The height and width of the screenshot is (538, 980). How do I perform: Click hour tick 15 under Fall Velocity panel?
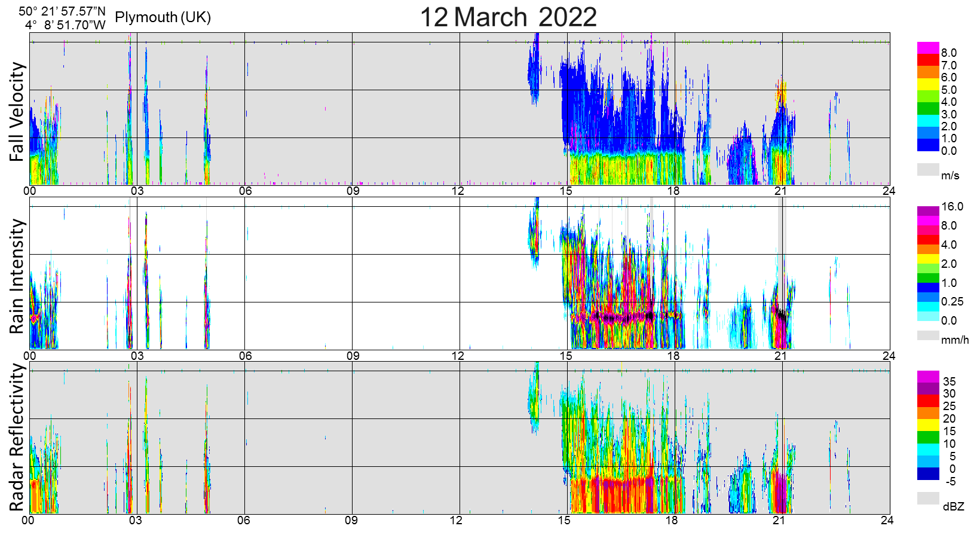click(566, 191)
